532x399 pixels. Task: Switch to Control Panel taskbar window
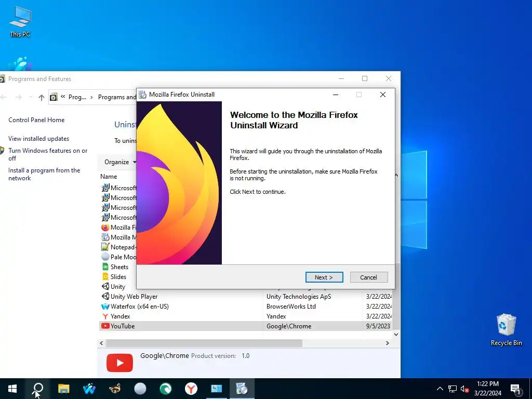pyautogui.click(x=217, y=389)
